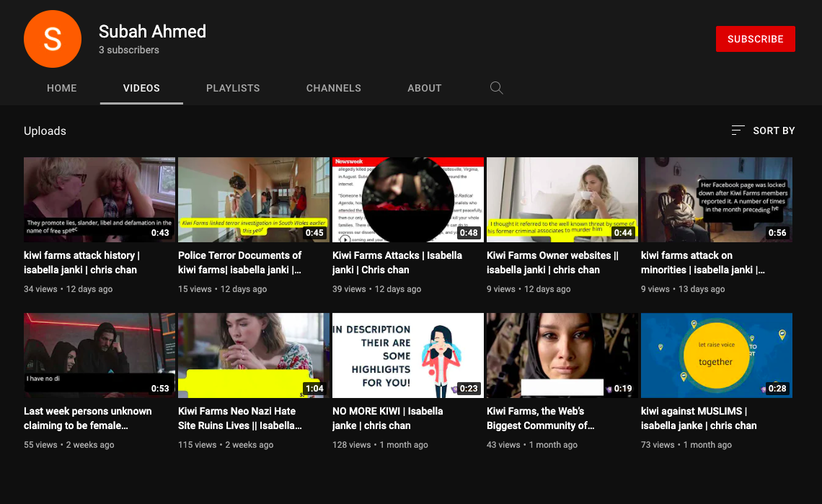Viewport: 822px width, 504px height.
Task: Click the channel search magnifier icon
Action: click(x=497, y=88)
